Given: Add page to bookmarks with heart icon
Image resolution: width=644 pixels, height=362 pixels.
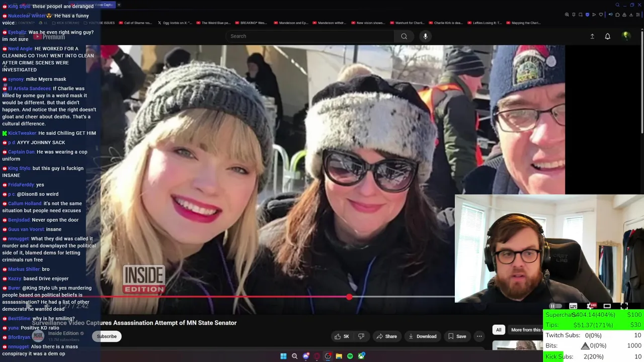Looking at the screenshot, I should (x=601, y=15).
